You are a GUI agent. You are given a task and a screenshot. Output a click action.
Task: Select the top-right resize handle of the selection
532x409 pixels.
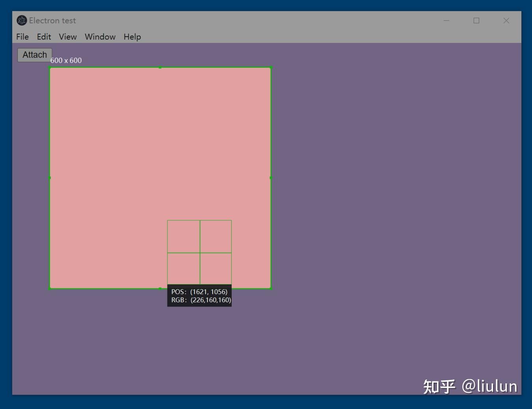click(x=270, y=67)
